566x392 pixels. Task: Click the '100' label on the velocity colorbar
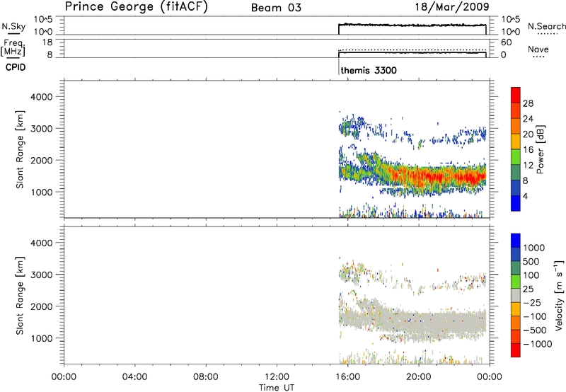point(531,275)
